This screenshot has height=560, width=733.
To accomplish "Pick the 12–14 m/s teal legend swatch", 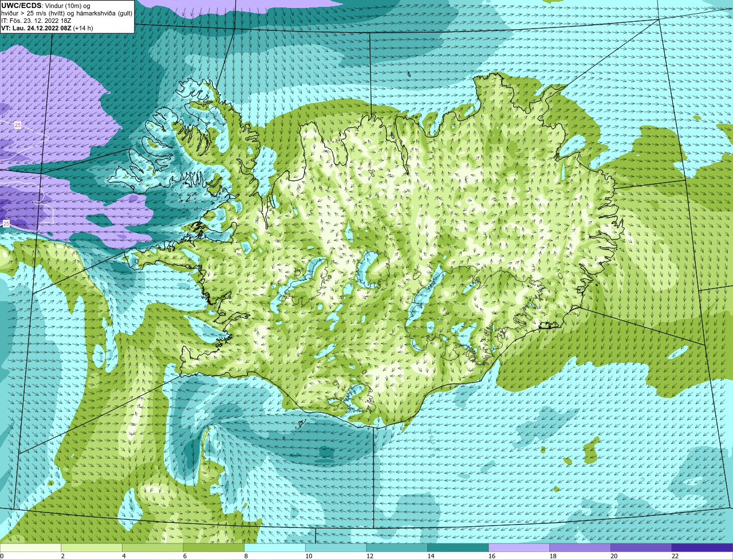I will click(397, 547).
